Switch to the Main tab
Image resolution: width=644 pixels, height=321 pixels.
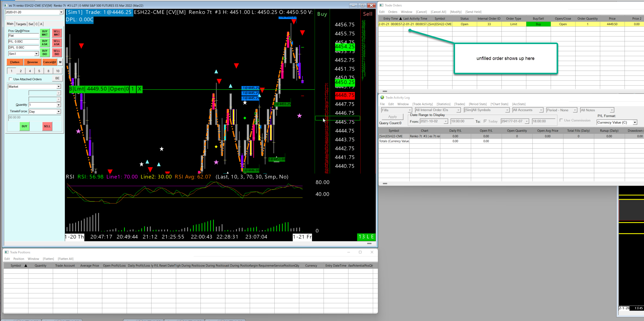coord(10,24)
